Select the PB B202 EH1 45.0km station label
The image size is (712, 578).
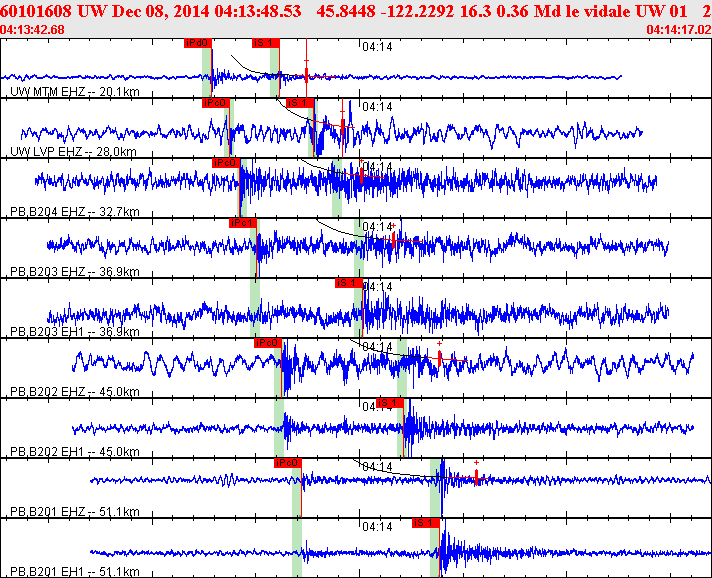tap(73, 452)
